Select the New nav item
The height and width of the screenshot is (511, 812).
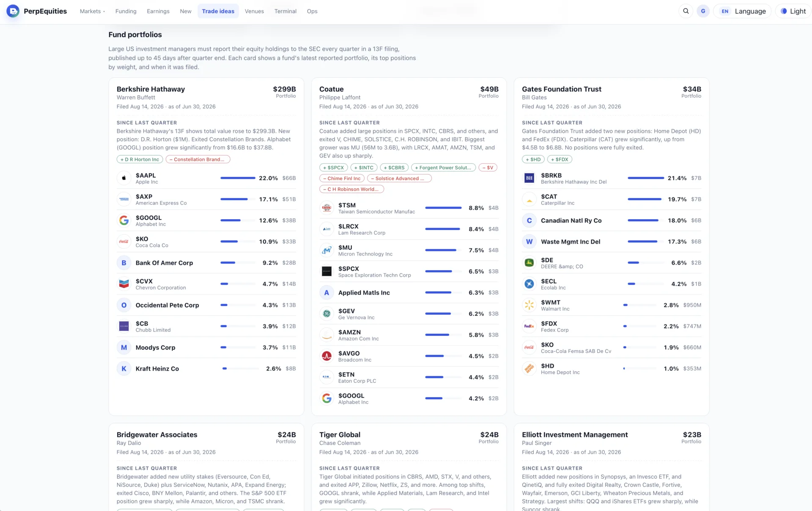coord(186,11)
